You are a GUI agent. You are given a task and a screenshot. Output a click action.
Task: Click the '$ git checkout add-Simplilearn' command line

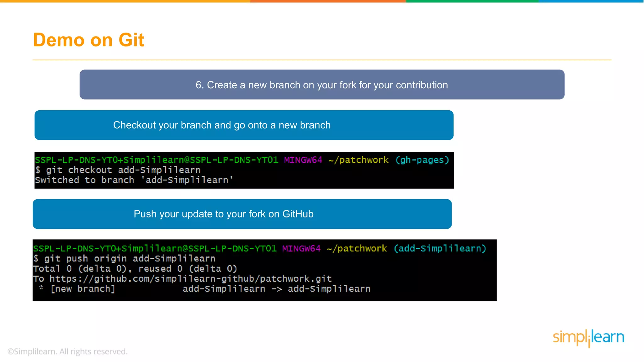pyautogui.click(x=118, y=170)
